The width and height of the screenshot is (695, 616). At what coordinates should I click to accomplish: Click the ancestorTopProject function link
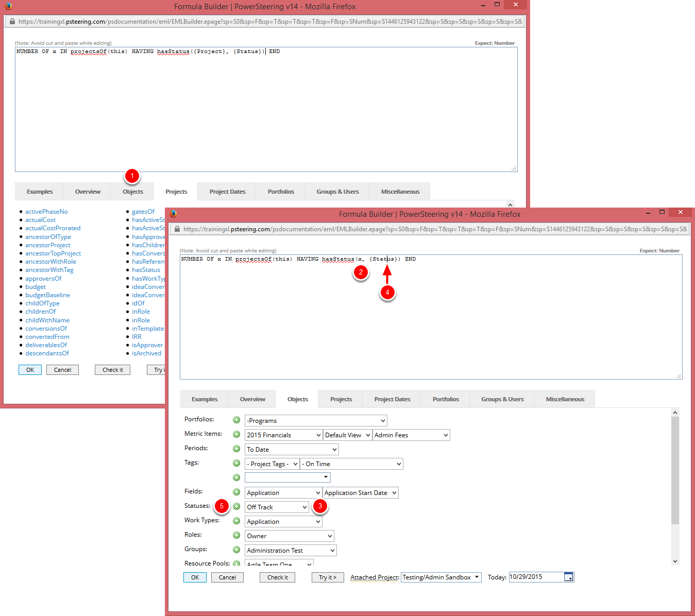pyautogui.click(x=53, y=253)
